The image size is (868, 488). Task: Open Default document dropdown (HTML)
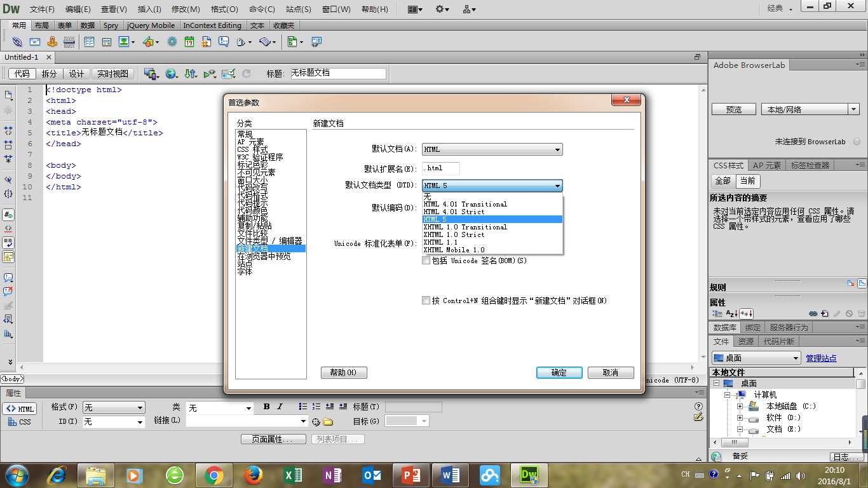click(492, 149)
